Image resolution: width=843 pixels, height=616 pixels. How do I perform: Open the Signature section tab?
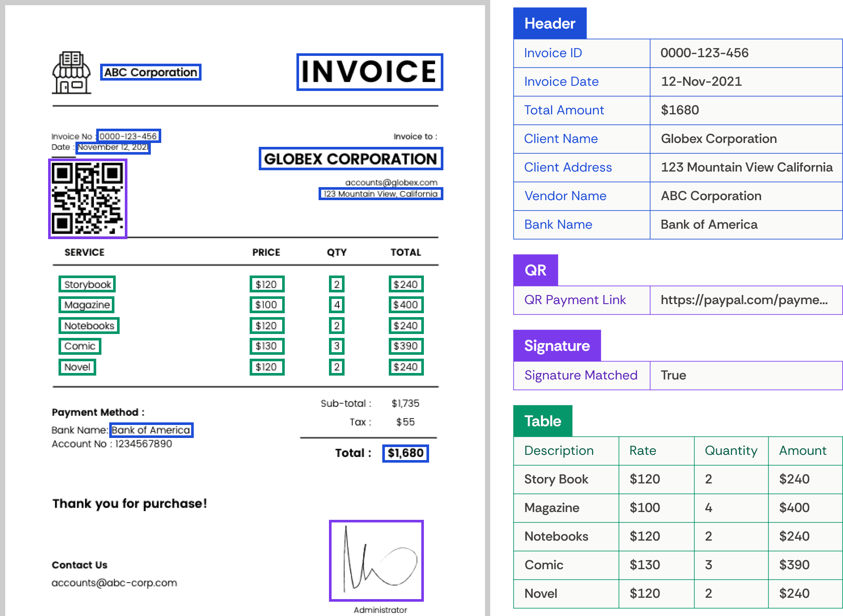pyautogui.click(x=557, y=346)
